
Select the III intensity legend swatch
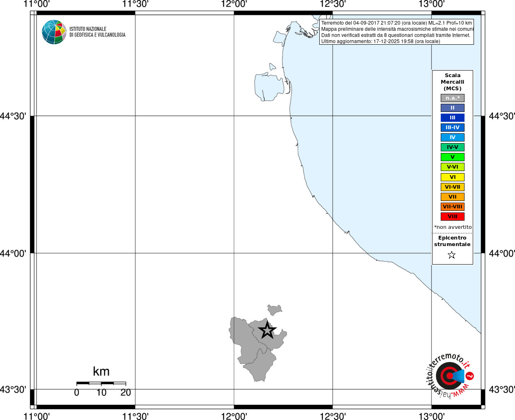453,118
